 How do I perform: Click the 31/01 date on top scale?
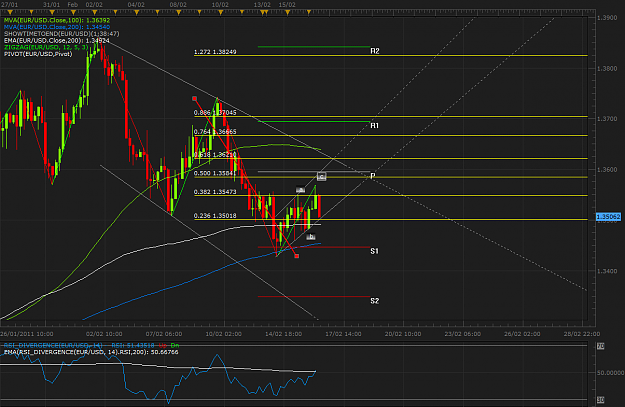click(51, 5)
